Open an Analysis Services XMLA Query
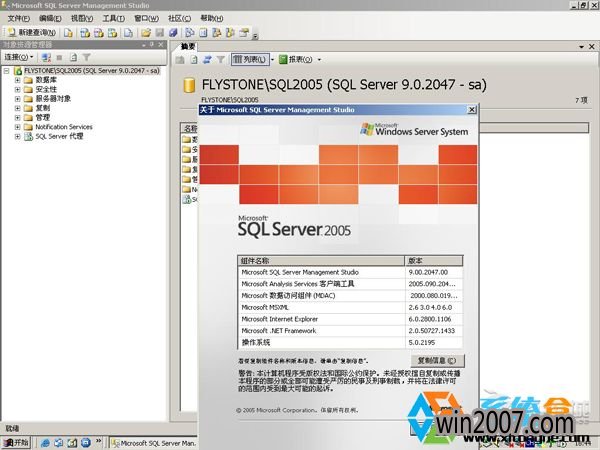 (x=112, y=33)
